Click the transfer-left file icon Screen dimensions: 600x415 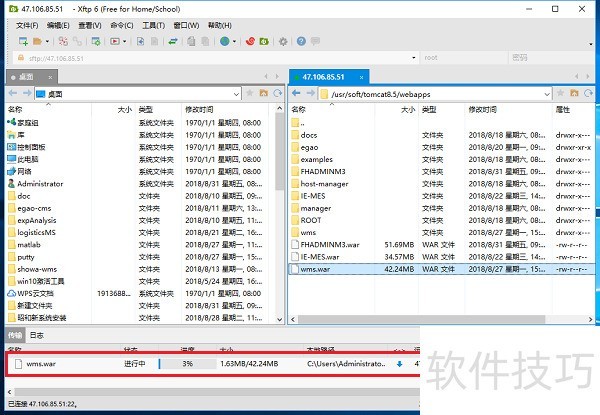[140, 41]
